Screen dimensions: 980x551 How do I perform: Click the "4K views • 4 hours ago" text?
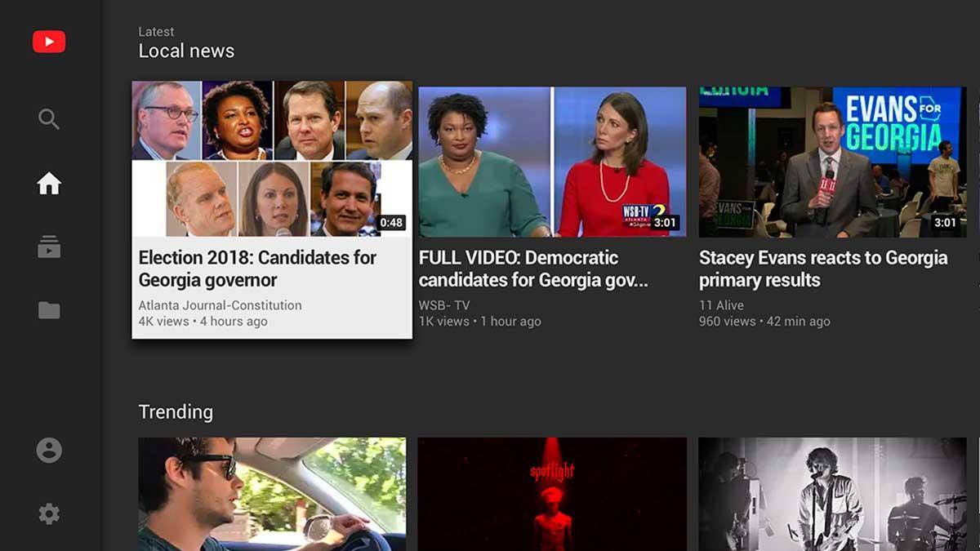pyautogui.click(x=203, y=322)
